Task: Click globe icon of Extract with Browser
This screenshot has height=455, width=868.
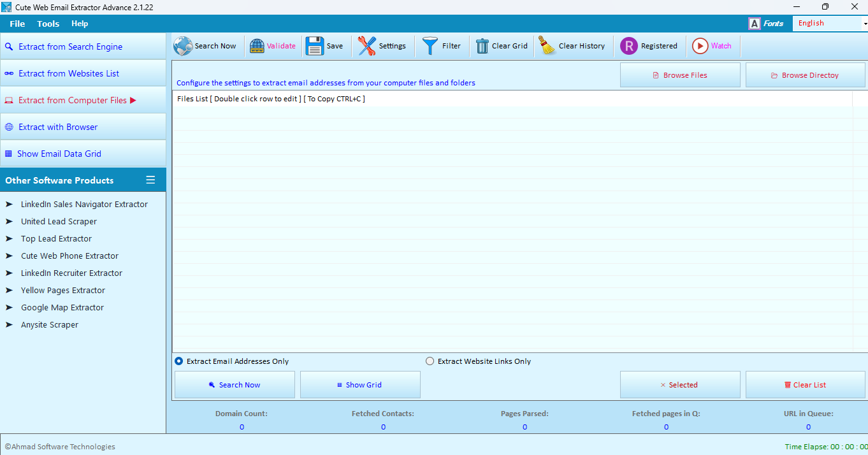Action: [x=9, y=127]
